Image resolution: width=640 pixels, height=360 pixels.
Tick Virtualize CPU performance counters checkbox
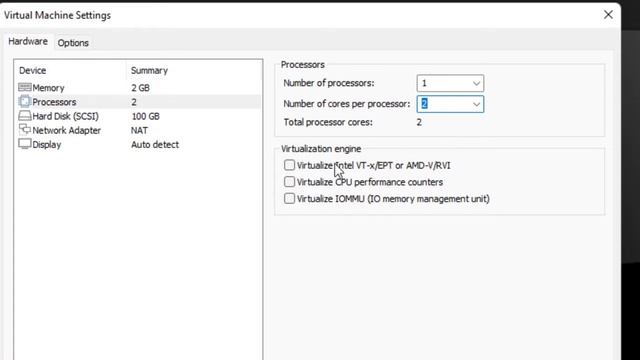point(289,182)
